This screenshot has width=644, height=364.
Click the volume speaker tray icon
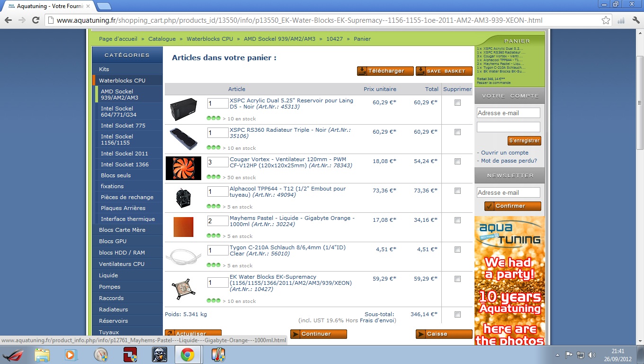pos(591,355)
